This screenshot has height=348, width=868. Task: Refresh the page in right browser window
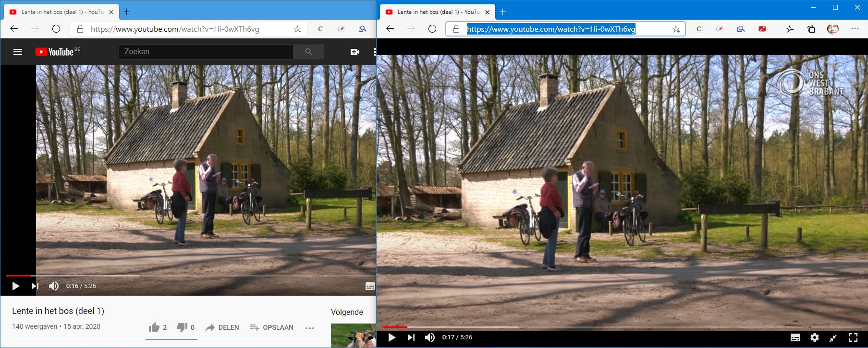(432, 29)
